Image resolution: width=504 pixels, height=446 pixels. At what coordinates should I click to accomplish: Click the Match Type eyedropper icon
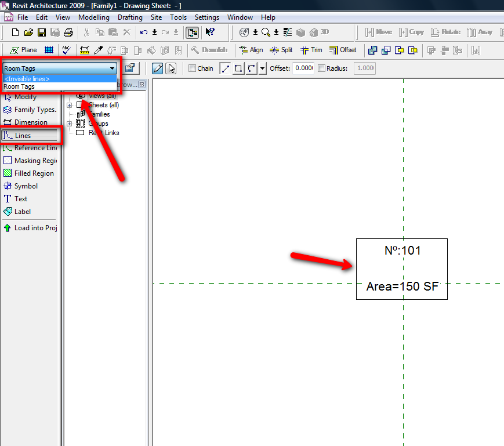click(x=99, y=50)
